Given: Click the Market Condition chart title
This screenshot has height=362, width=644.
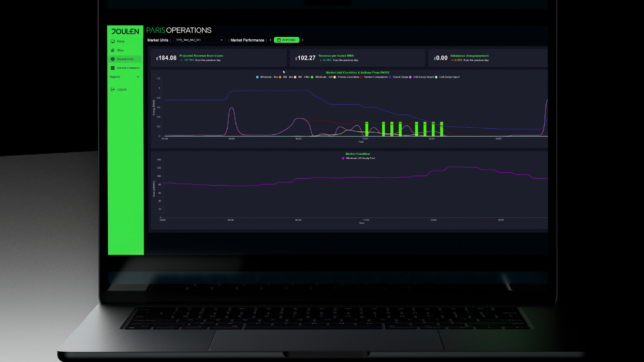Looking at the screenshot, I should (x=358, y=154).
